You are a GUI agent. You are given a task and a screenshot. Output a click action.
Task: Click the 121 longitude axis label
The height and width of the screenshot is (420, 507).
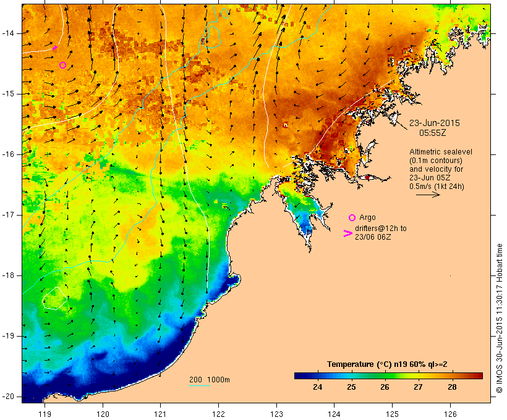click(x=160, y=414)
